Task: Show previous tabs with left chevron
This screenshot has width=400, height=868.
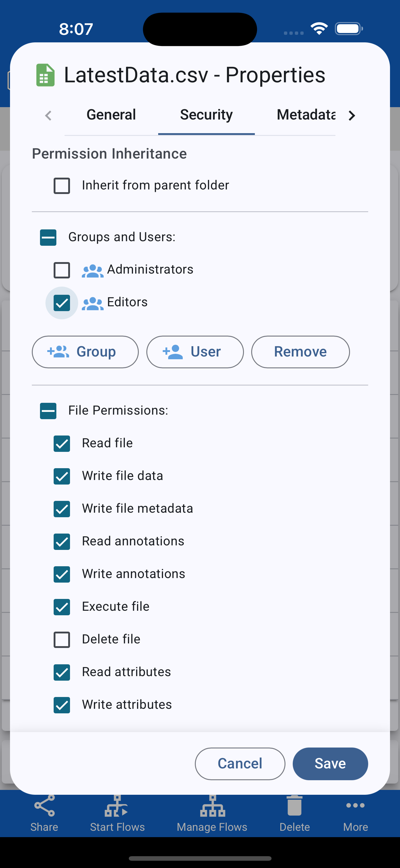Action: click(48, 116)
